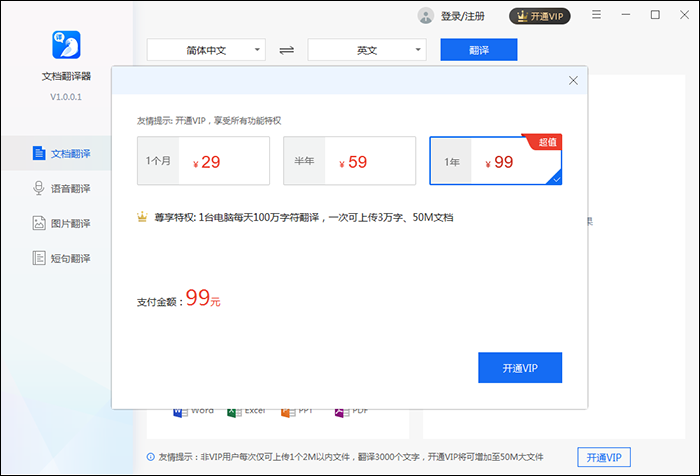This screenshot has width=700, height=476.
Task: Select the 1个月 ¥29 plan
Action: (204, 162)
